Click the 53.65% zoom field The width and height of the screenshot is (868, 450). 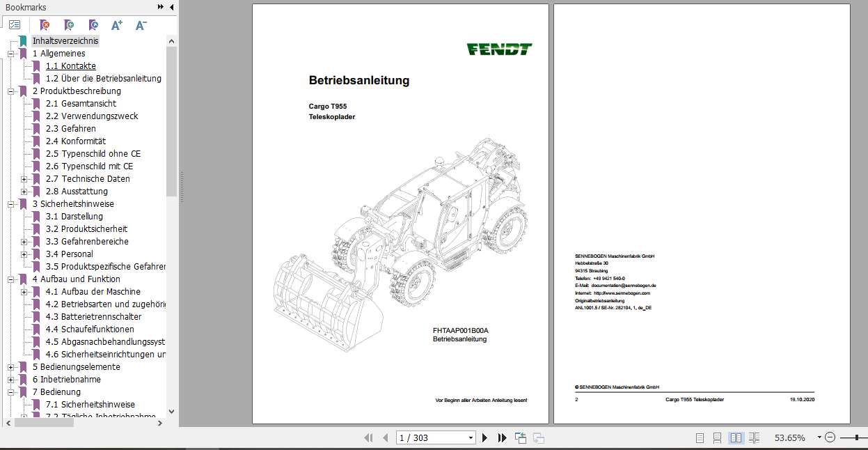pos(790,438)
